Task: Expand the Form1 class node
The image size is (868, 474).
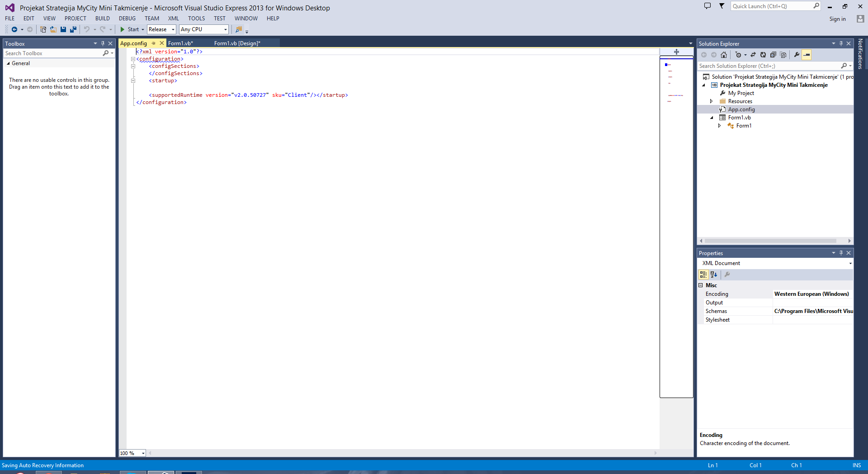Action: click(x=720, y=126)
